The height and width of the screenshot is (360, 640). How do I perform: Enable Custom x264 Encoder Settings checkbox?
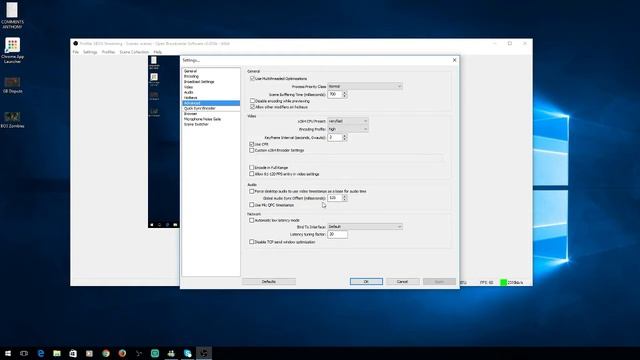click(251, 150)
